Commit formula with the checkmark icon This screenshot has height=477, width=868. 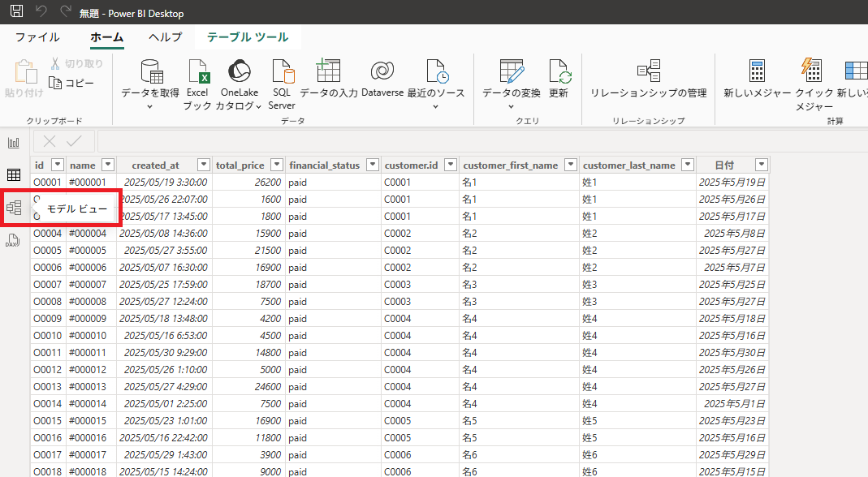[x=74, y=142]
